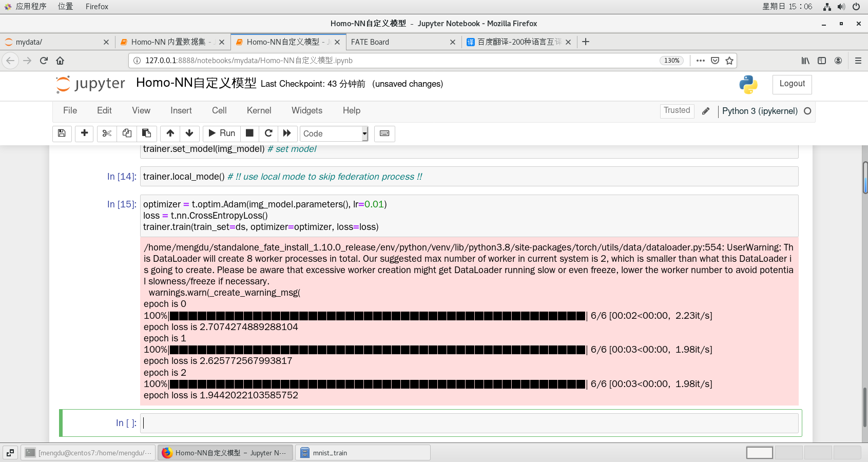Open the volume control icon
Image resolution: width=868 pixels, height=462 pixels.
click(x=841, y=7)
